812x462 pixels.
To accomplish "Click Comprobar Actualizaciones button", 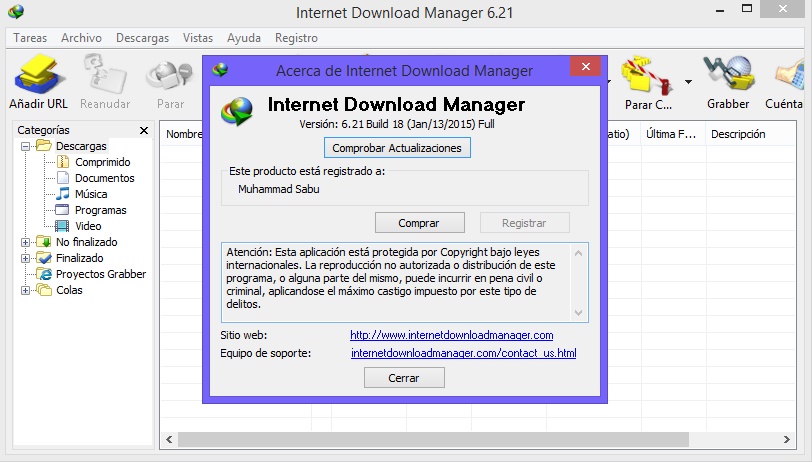I will (x=397, y=148).
